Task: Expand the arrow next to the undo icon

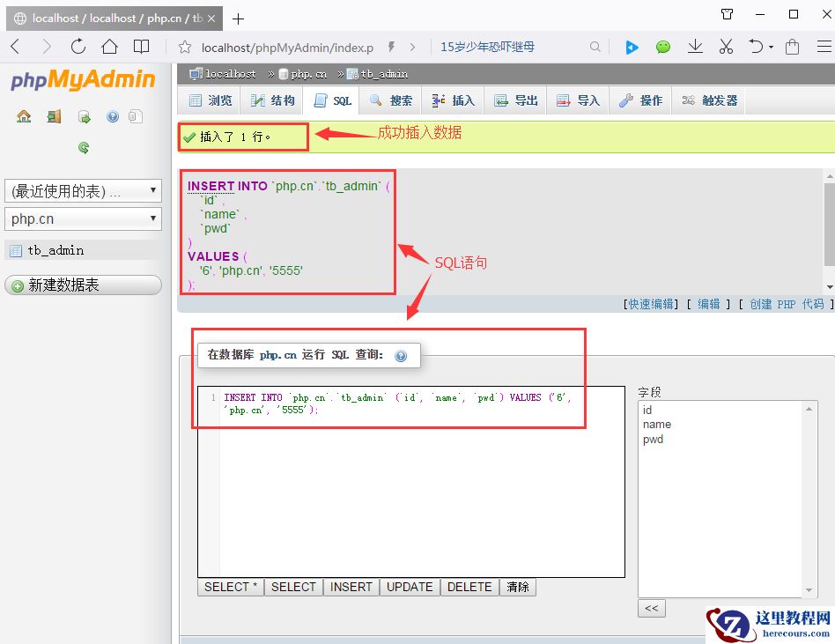Action: pyautogui.click(x=771, y=47)
